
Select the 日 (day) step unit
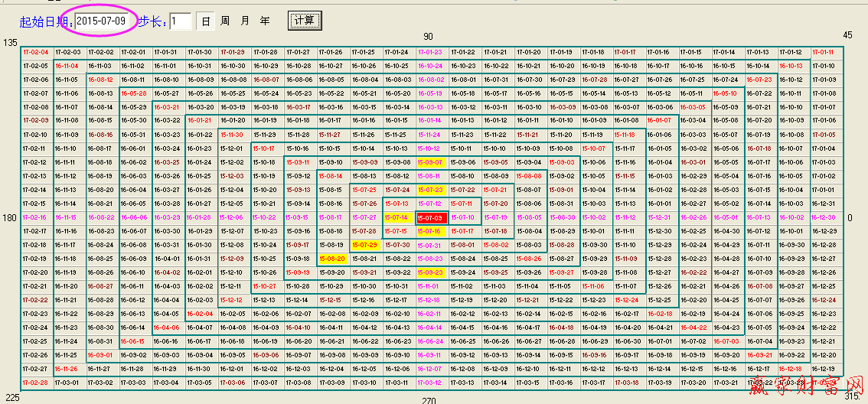tap(205, 21)
